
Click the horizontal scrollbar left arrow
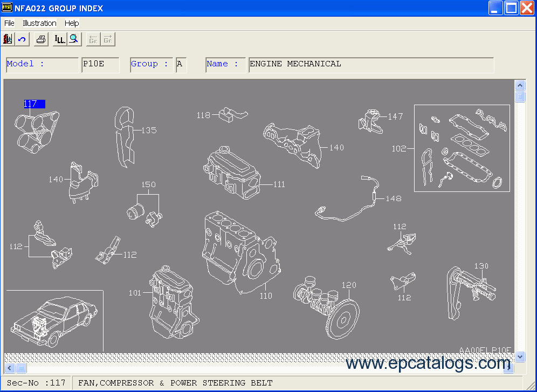click(9, 368)
